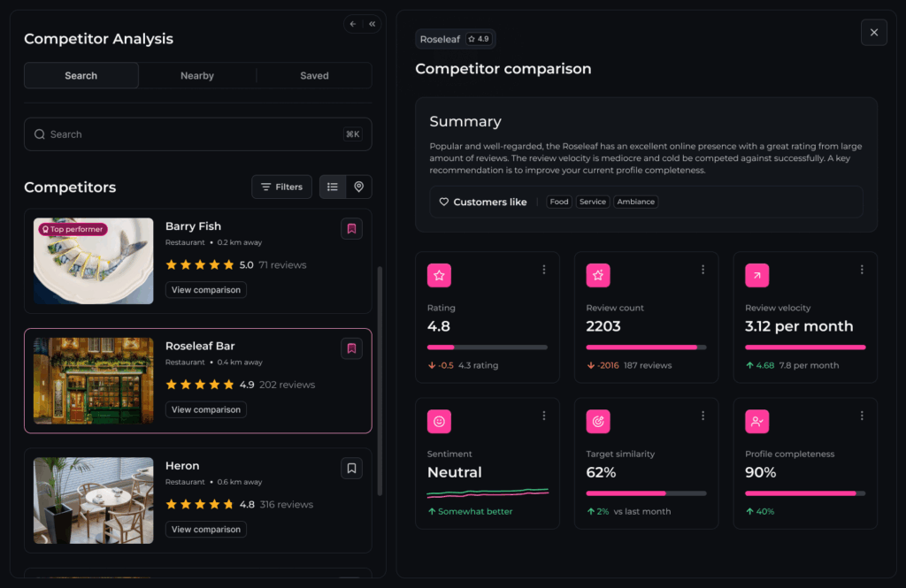Select the Search tab
The height and width of the screenshot is (588, 906).
point(81,76)
